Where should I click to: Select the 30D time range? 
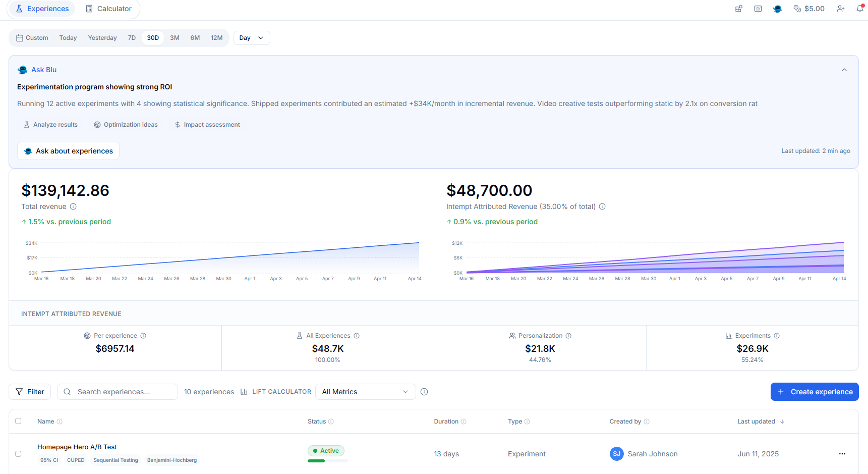[152, 37]
